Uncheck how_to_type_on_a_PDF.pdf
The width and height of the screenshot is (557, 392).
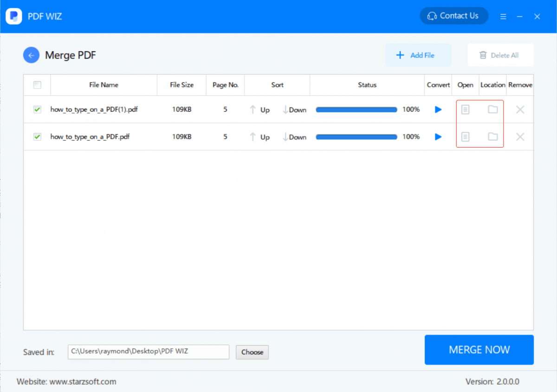click(x=37, y=137)
